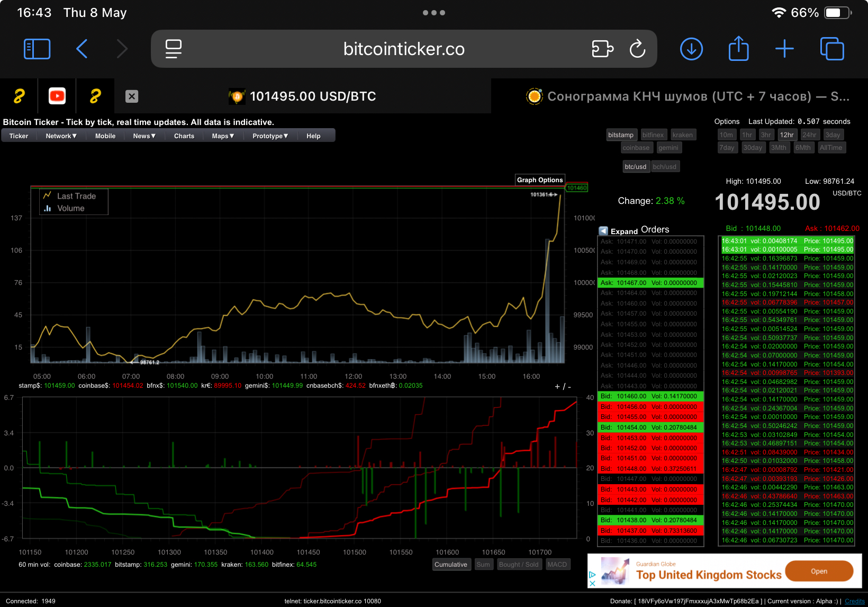
Task: Set chart range to 10m
Action: coord(727,135)
